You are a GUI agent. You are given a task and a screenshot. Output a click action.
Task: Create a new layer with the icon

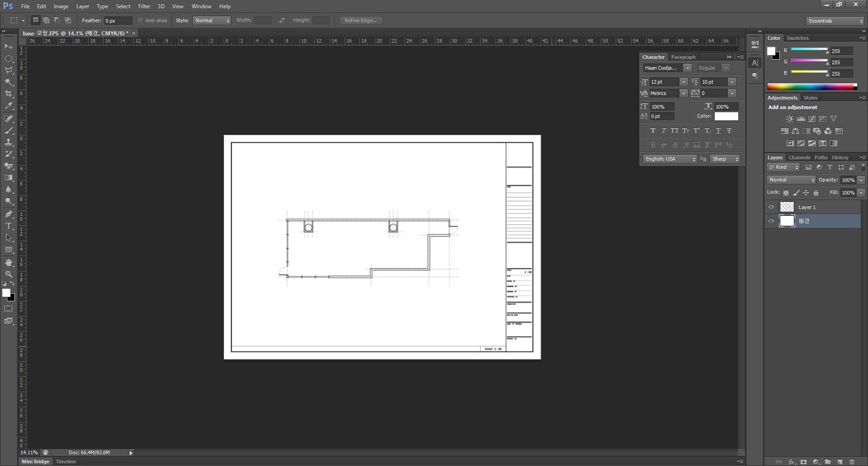[x=840, y=462]
